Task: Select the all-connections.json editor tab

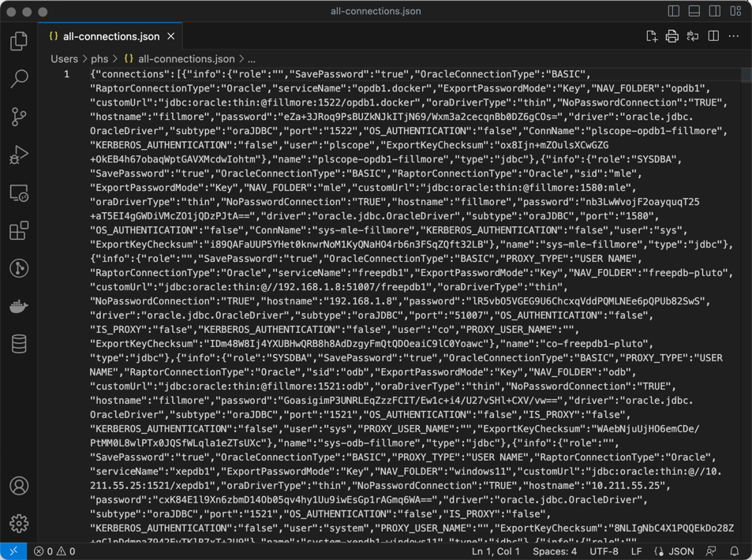Action: coord(110,36)
